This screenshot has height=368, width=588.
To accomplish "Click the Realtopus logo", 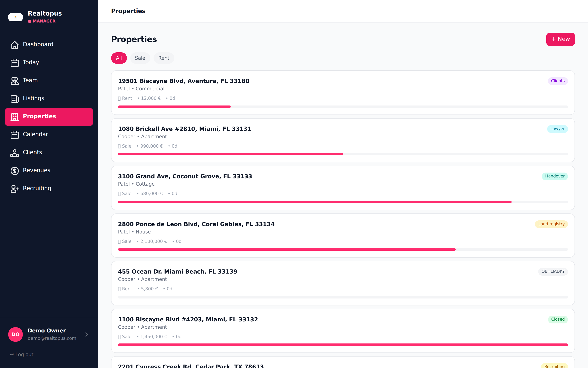I will [x=16, y=17].
